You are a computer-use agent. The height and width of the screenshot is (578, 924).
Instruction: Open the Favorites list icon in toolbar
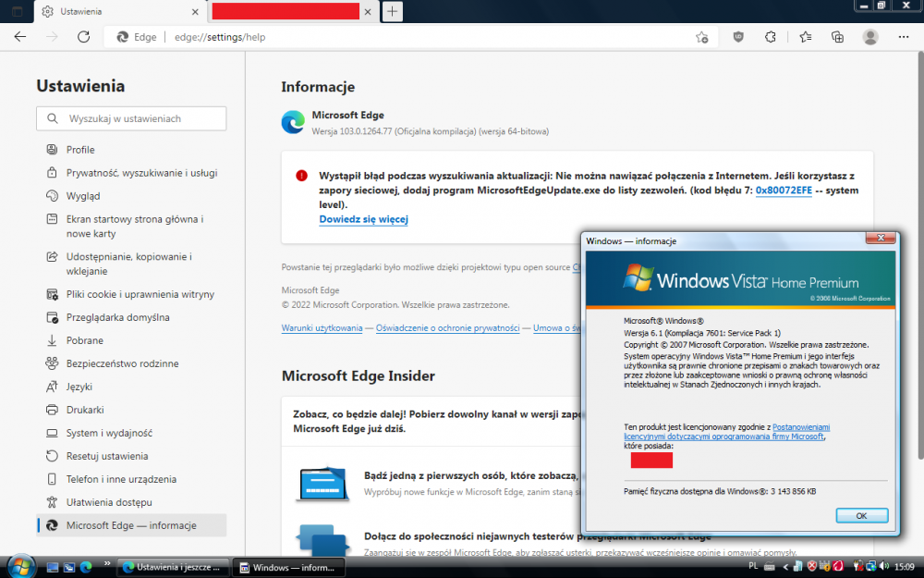[806, 37]
